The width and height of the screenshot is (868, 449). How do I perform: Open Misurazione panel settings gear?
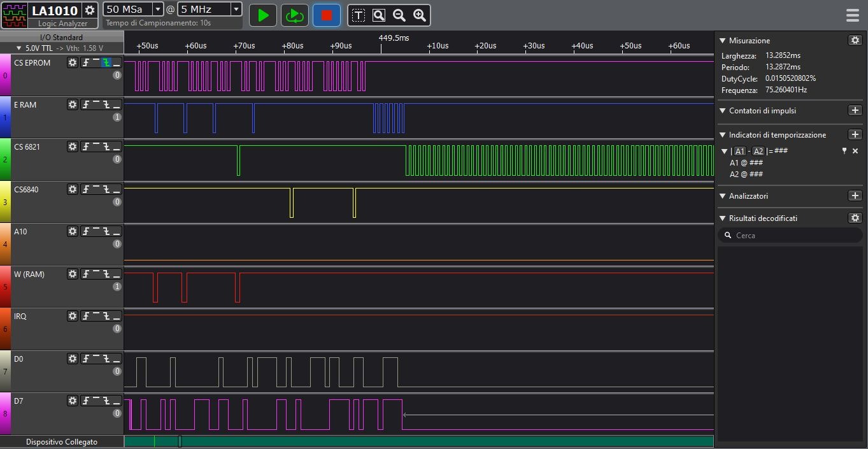pos(855,40)
